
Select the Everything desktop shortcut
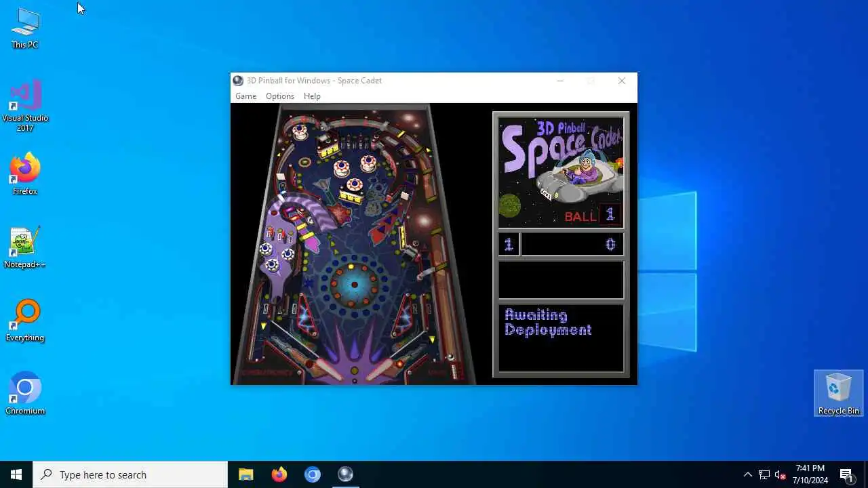[x=25, y=321]
